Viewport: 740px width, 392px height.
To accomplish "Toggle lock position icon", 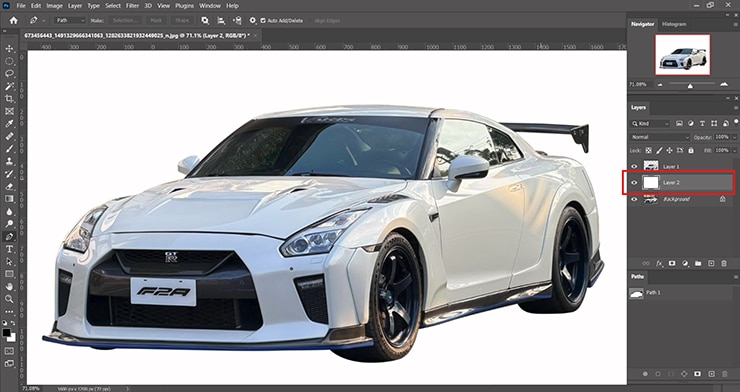I will pos(669,150).
